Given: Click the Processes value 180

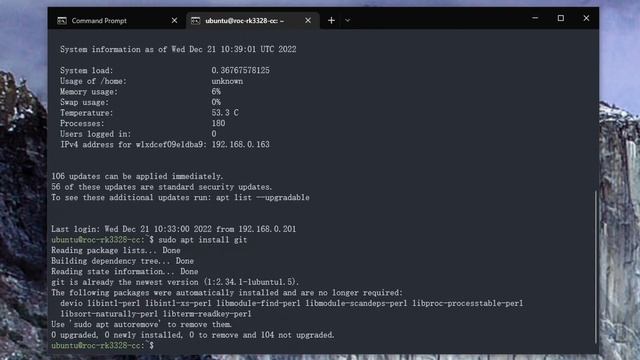Looking at the screenshot, I should tap(218, 123).
